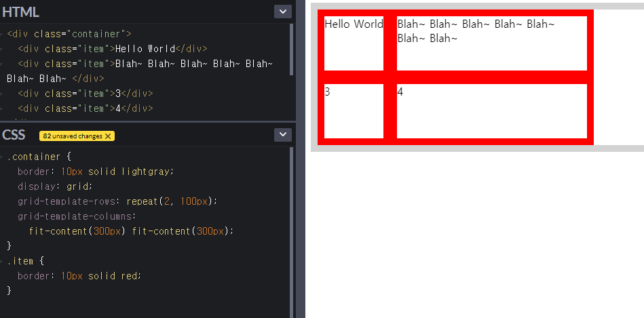
Task: Click the 'Hello World' cell in preview
Action: [x=354, y=43]
